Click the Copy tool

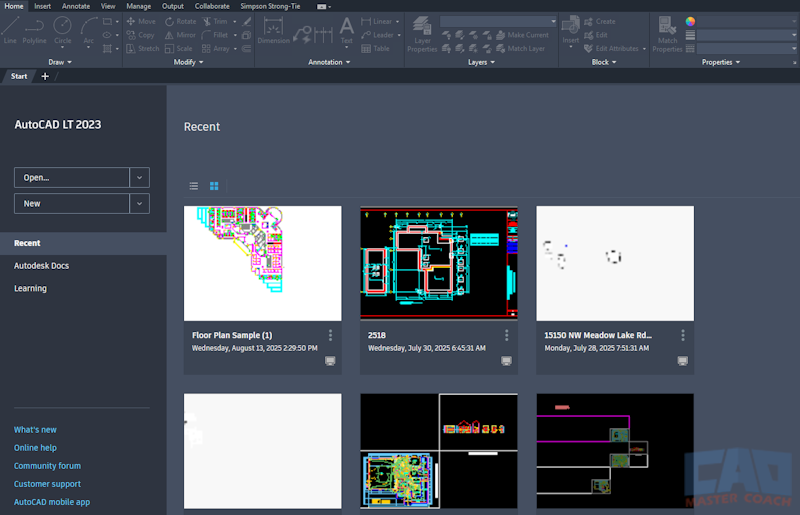point(140,35)
